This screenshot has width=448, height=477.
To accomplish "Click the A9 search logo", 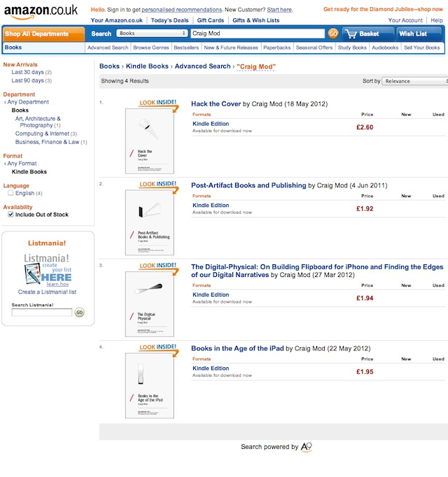I will pos(307,447).
